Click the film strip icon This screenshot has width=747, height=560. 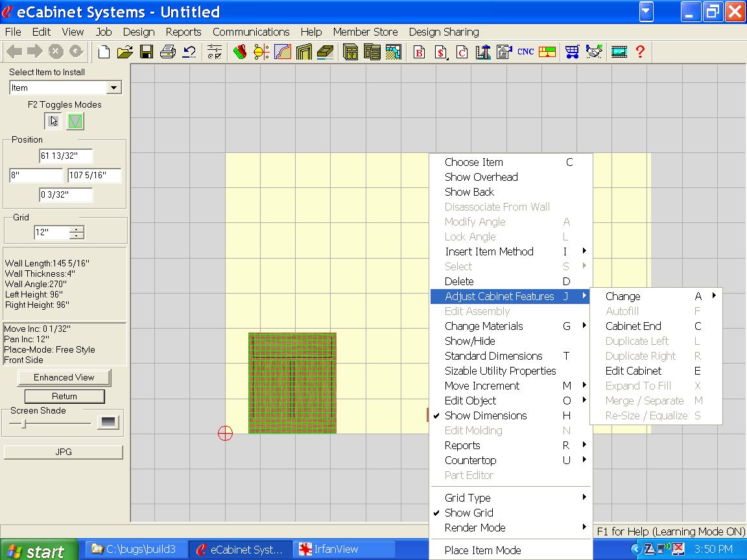(619, 51)
